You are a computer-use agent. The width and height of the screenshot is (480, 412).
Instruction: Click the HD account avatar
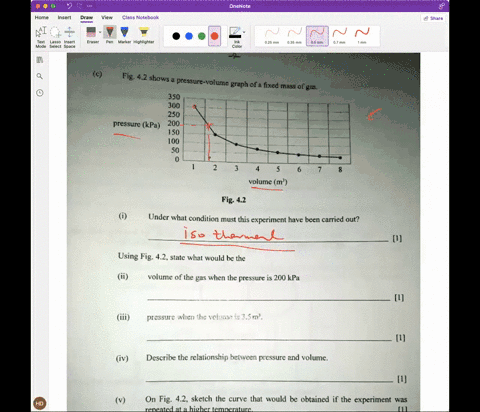(40, 403)
